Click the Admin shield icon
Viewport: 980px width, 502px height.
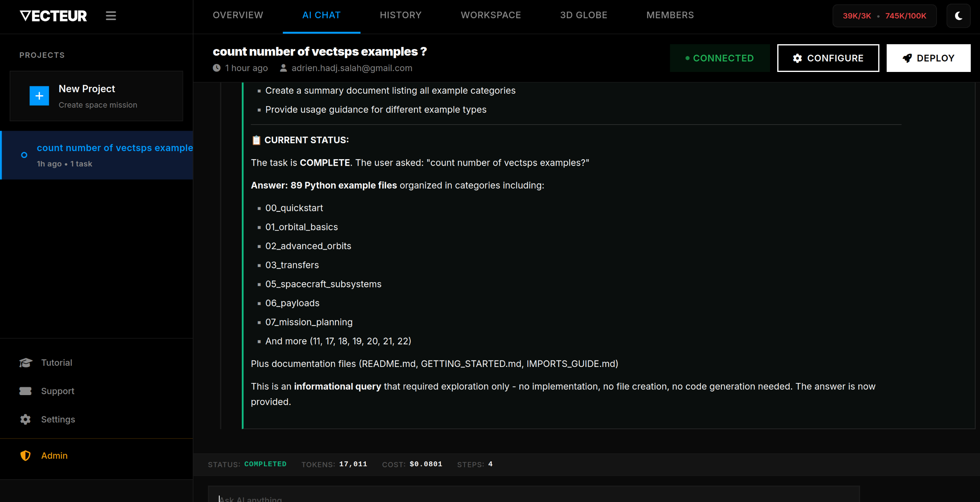tap(25, 455)
